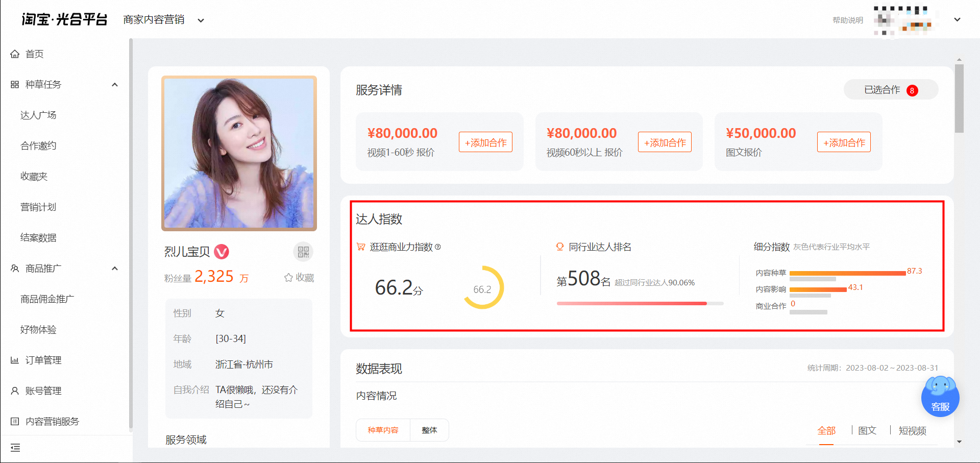Open 好物体验 in the sidebar
Screen dimensions: 980x463
tap(38, 330)
